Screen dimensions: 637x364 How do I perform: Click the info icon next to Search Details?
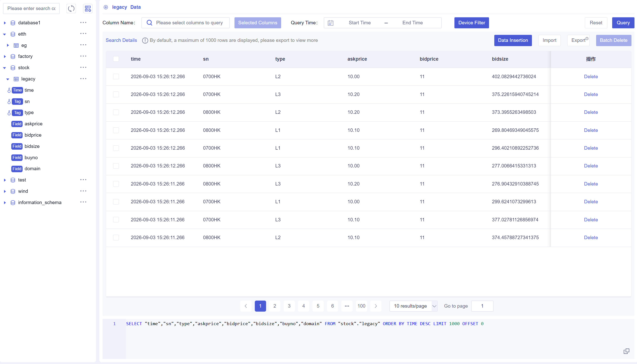[145, 40]
